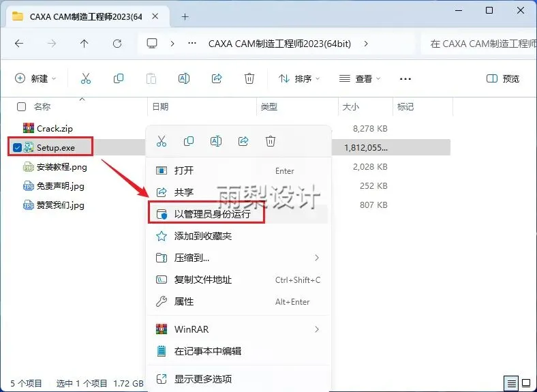Image resolution: width=537 pixels, height=392 pixels.
Task: Click the CAXA CAM制造工程师2023(64bit) breadcrumb
Action: pyautogui.click(x=279, y=44)
